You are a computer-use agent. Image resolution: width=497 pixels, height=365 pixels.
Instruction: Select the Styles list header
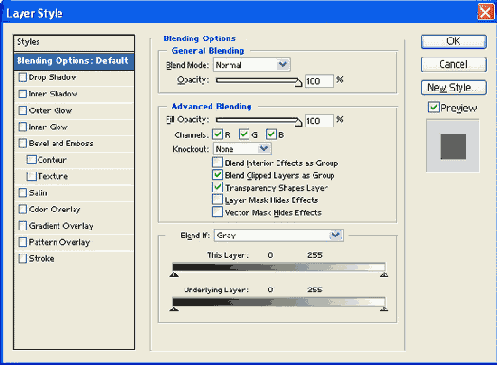pyautogui.click(x=74, y=42)
